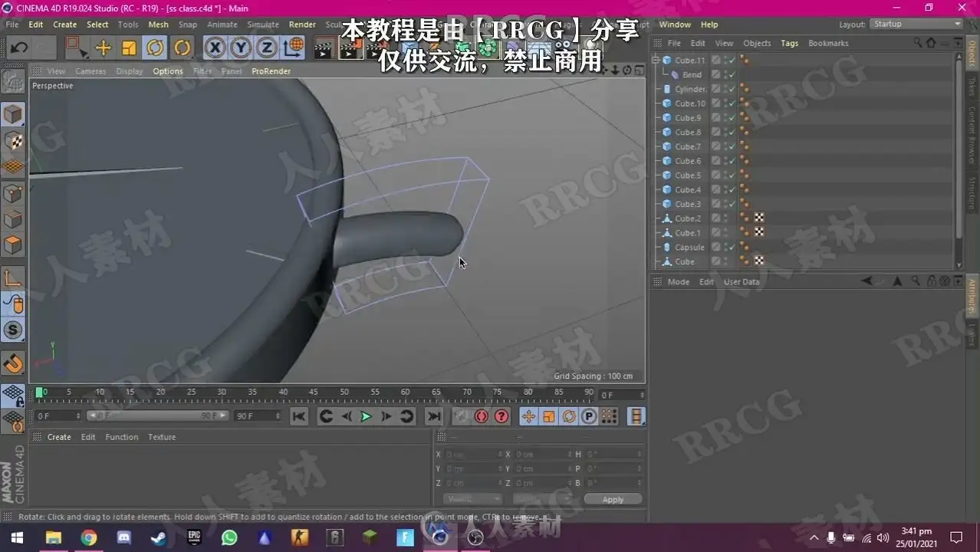Toggle X axis lock

click(x=215, y=48)
